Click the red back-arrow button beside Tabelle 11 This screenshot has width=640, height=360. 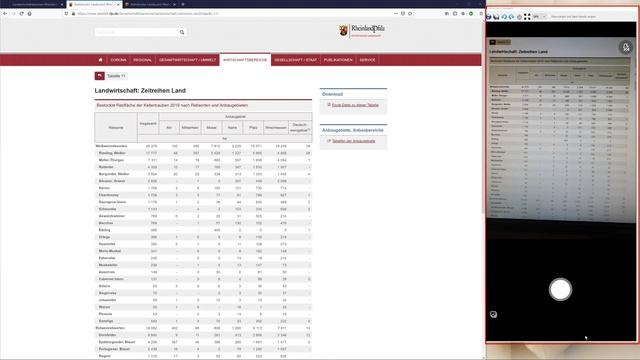(100, 76)
